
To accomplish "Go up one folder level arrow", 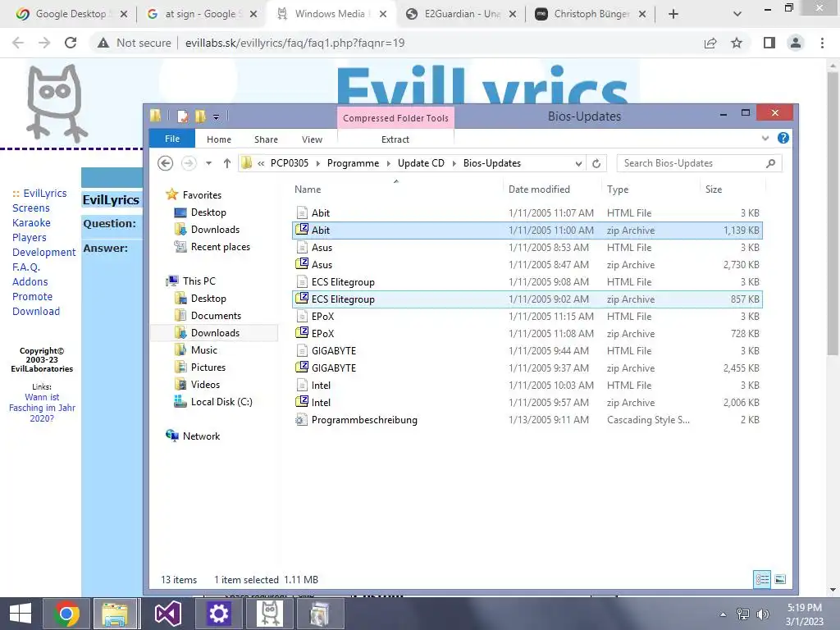I will (x=227, y=163).
